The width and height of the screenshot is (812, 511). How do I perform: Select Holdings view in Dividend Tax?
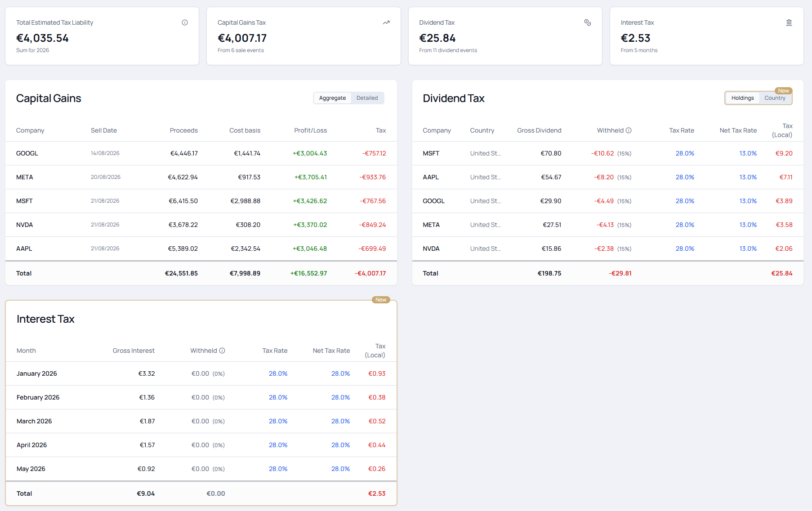742,98
